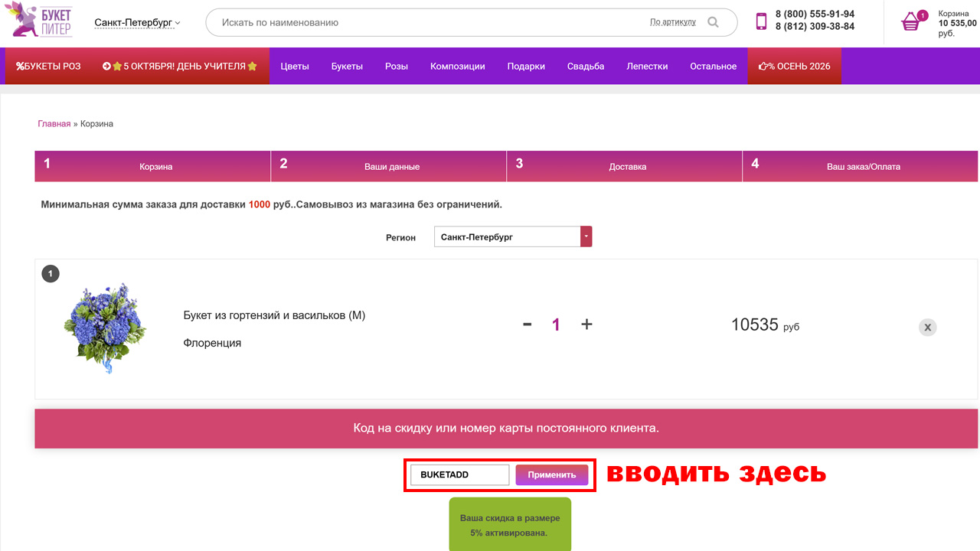
Task: Select checkout step 1 Корзина
Action: pos(153,166)
